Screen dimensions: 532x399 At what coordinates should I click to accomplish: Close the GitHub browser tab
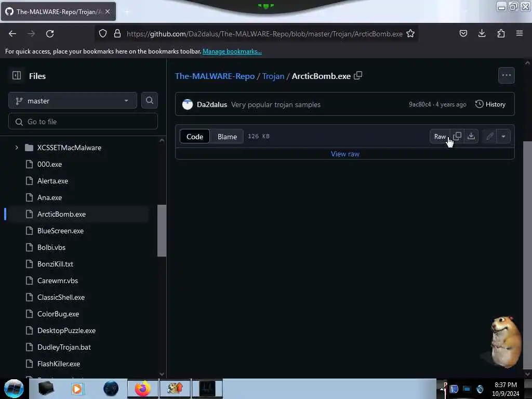tap(108, 11)
